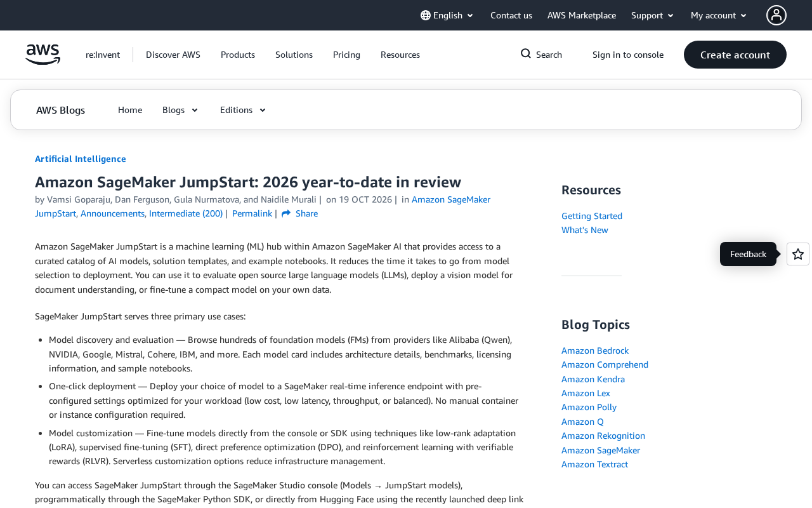
Task: Expand the Blogs dropdown
Action: 181,110
